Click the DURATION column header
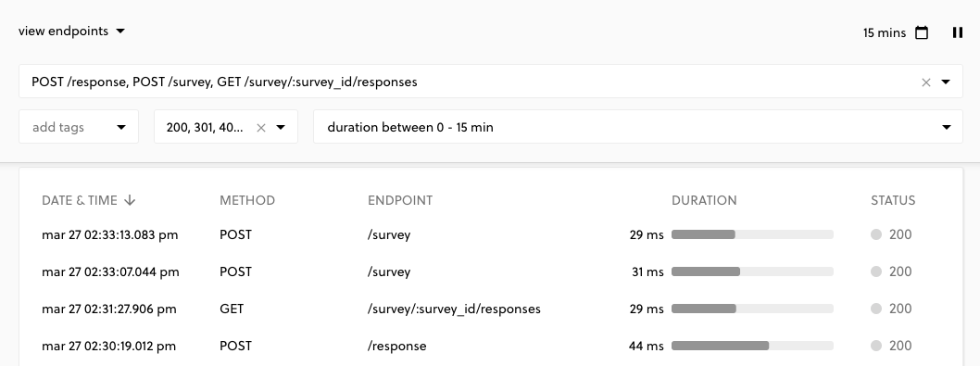Image resolution: width=980 pixels, height=366 pixels. 704,200
